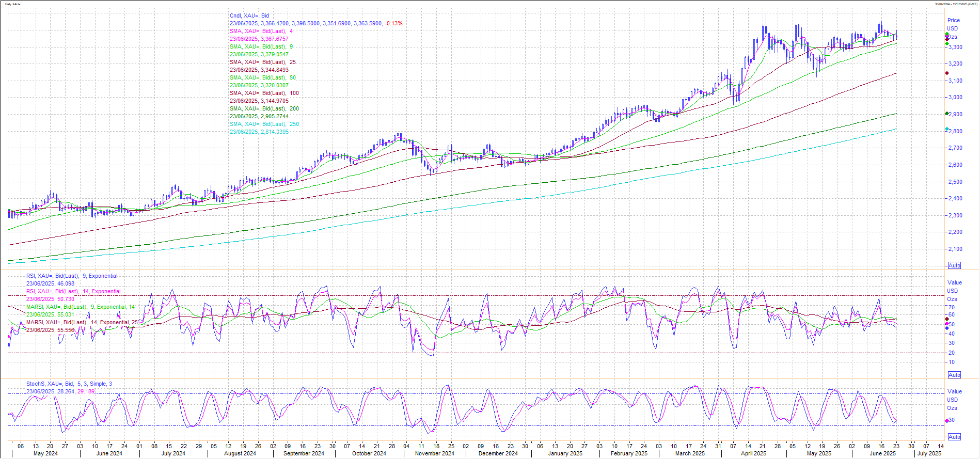Screen dimensions: 980x459
Task: Click the 70 level on RSI axis
Action: click(x=952, y=307)
